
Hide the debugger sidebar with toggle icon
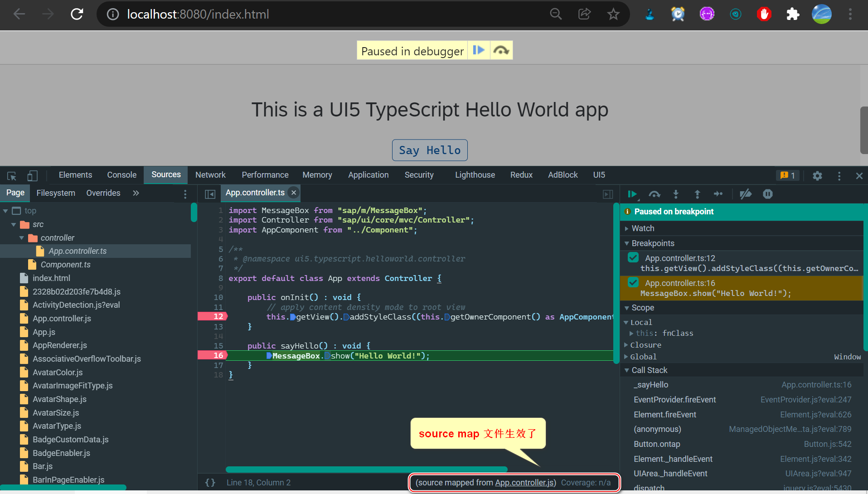(x=608, y=194)
